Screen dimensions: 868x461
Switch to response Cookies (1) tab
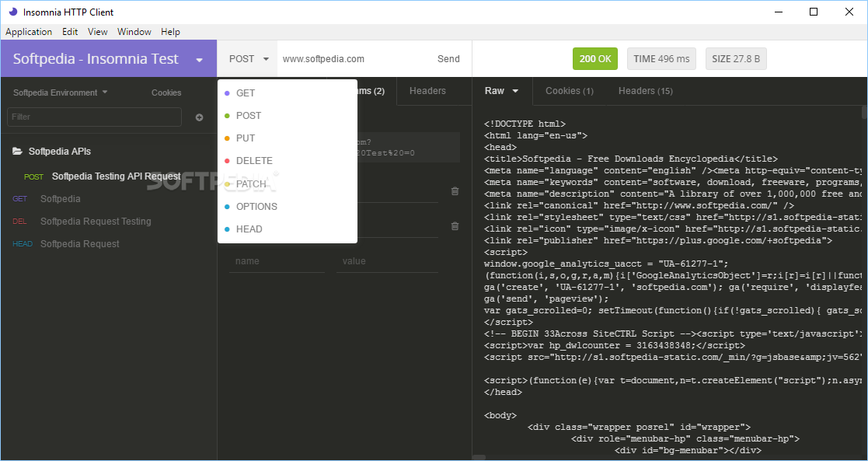pyautogui.click(x=569, y=91)
